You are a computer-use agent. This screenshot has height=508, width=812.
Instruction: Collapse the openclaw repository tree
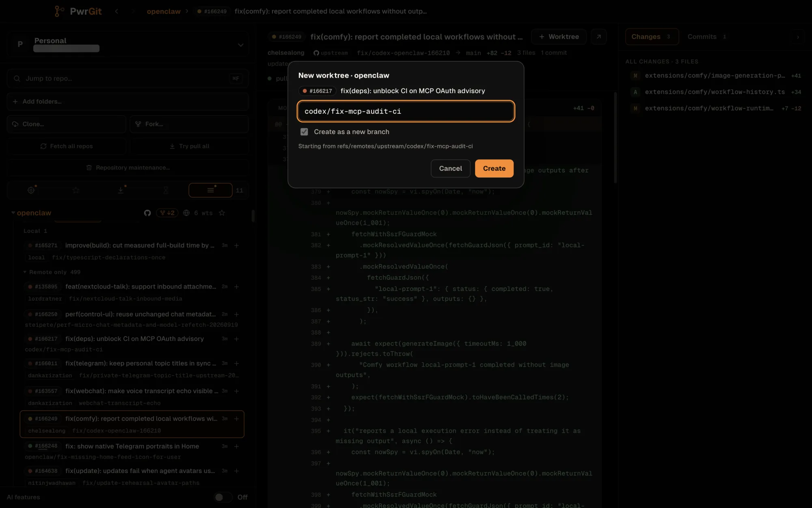pyautogui.click(x=13, y=213)
